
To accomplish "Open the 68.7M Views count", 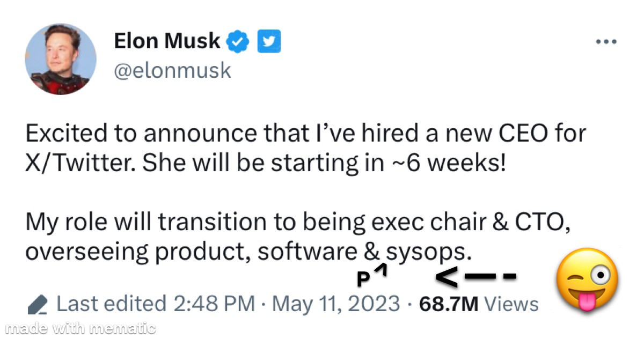I will [x=479, y=304].
